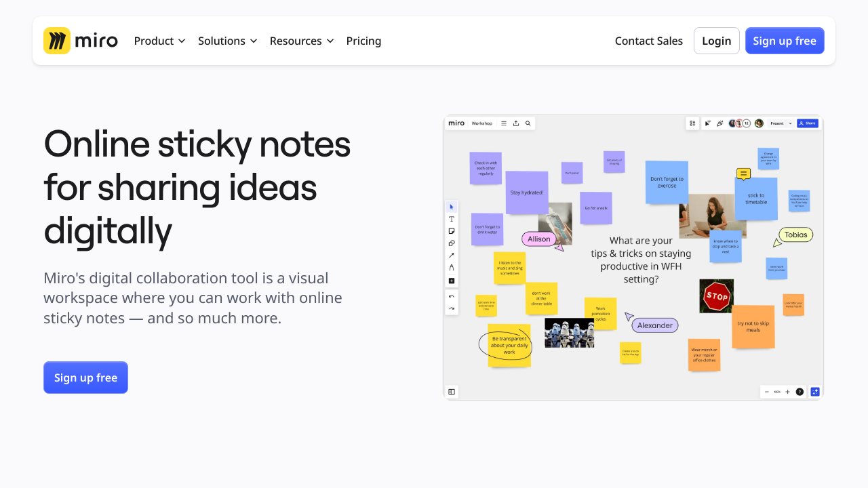
Task: Expand the Solutions dropdown menu
Action: (x=227, y=41)
